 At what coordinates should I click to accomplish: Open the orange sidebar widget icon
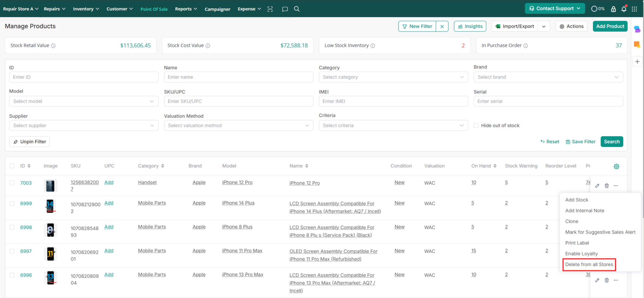pos(637,45)
